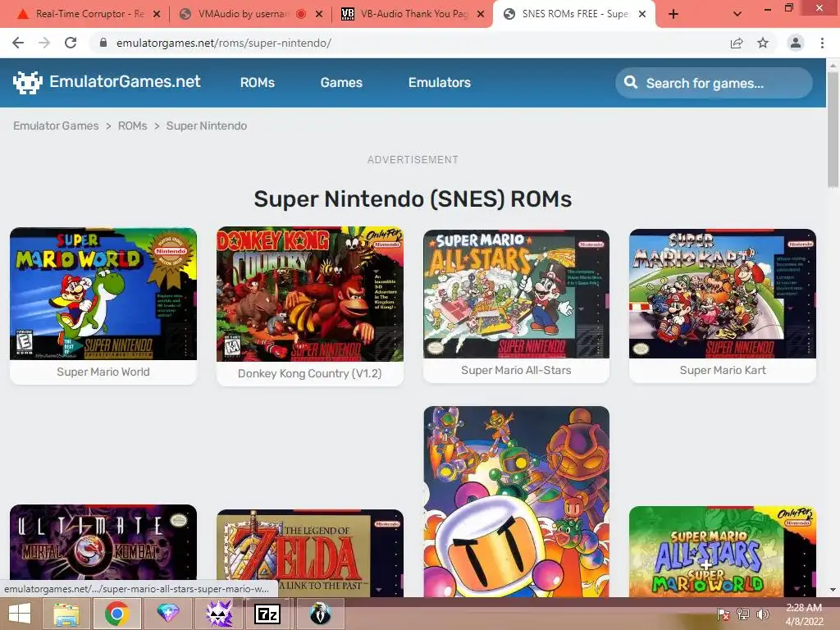View site information via the padlock
The width and height of the screenshot is (840, 630).
[x=103, y=43]
